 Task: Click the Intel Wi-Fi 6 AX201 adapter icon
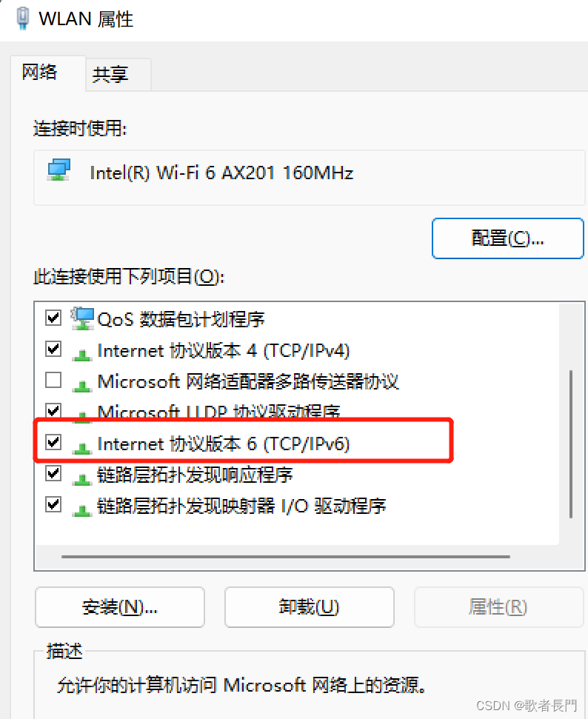(x=59, y=170)
